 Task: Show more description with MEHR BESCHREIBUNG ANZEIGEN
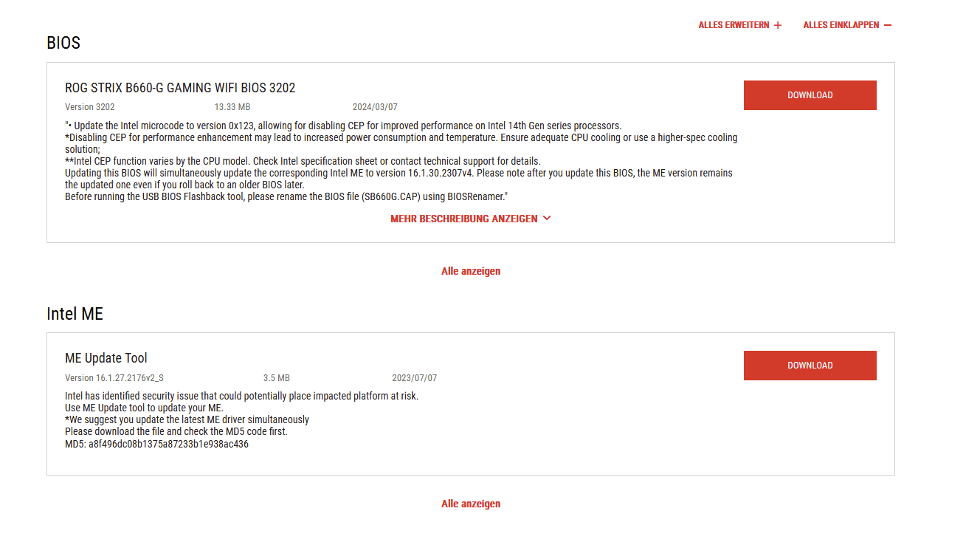point(464,219)
